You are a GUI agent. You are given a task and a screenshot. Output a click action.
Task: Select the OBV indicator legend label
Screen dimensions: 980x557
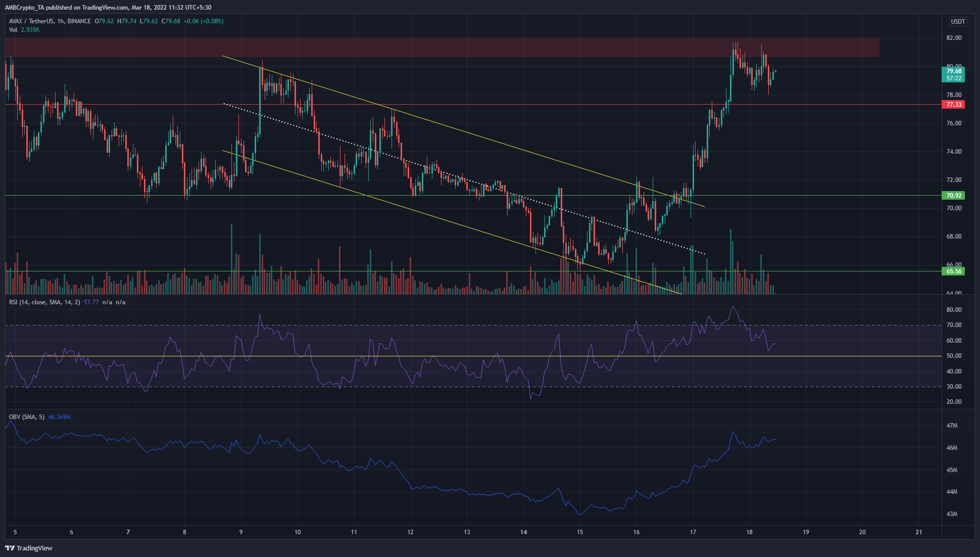[x=26, y=417]
